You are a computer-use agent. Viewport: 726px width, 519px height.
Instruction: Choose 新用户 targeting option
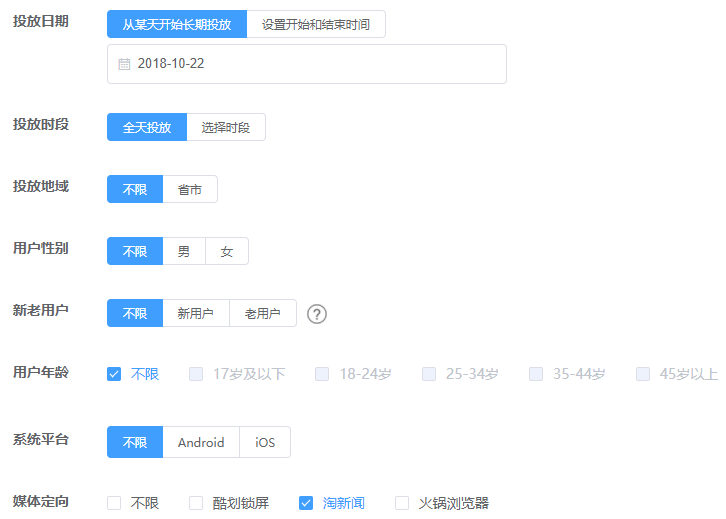click(x=196, y=313)
